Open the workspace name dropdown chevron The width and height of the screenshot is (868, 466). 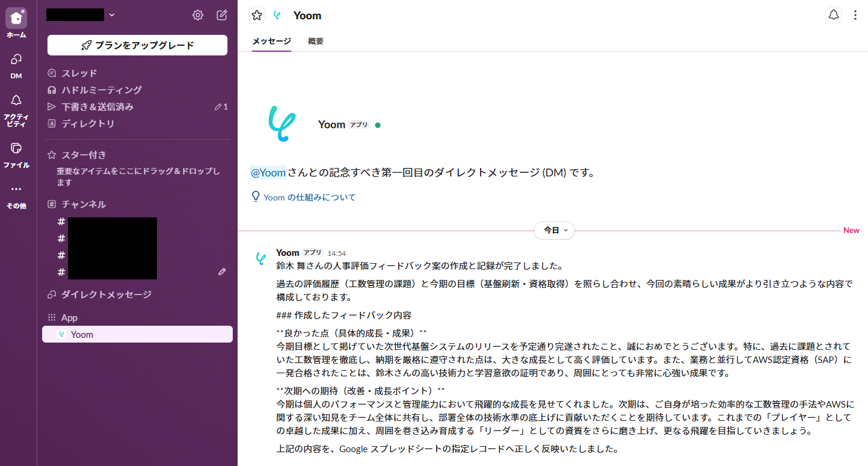(x=112, y=15)
